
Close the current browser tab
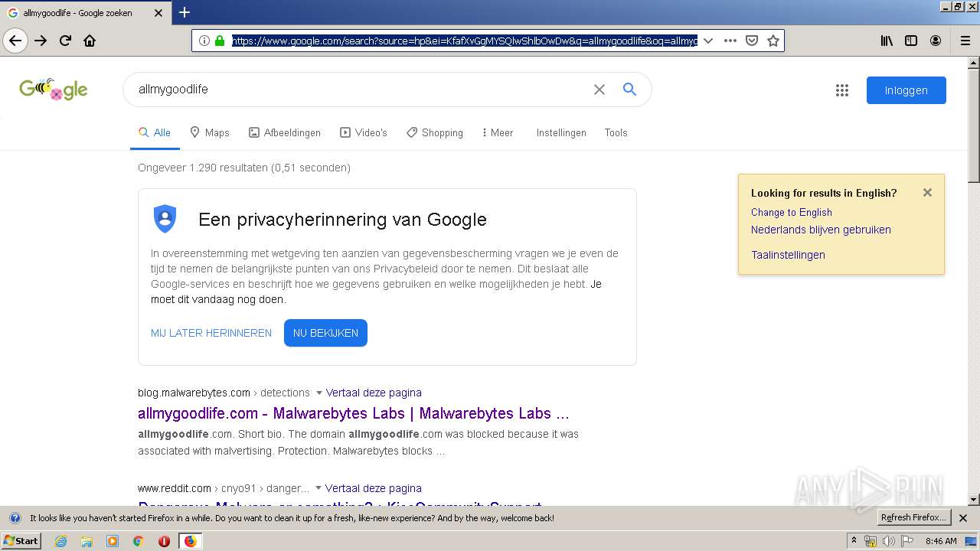coord(158,12)
